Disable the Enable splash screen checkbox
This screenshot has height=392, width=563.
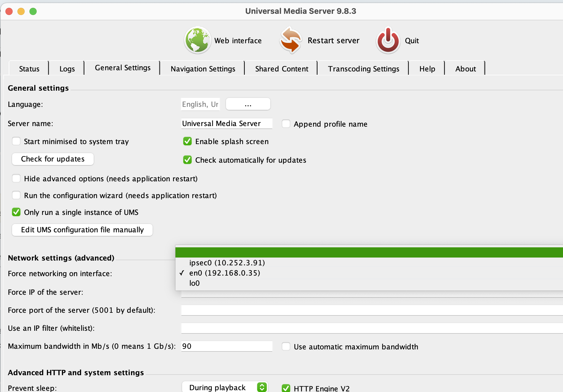click(x=187, y=141)
